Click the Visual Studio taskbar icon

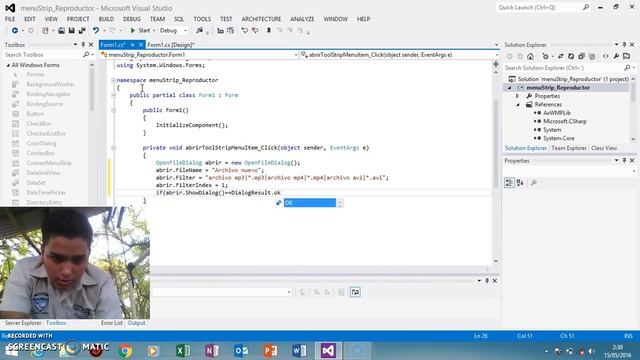pyautogui.click(x=328, y=351)
